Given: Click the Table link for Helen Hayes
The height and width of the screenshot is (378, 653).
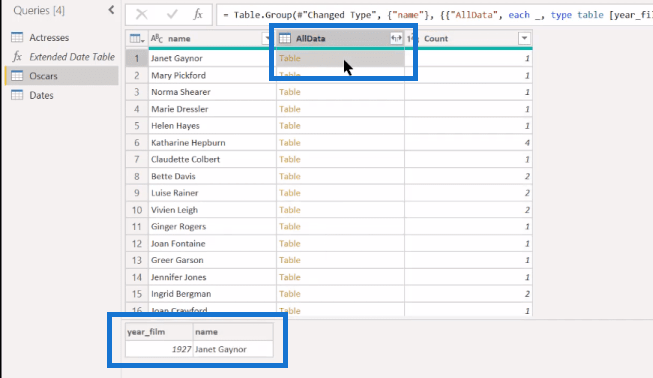Looking at the screenshot, I should [290, 126].
